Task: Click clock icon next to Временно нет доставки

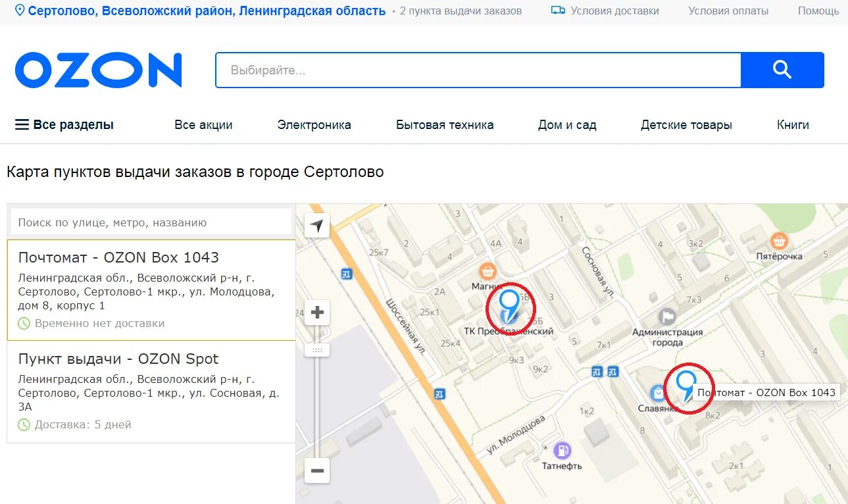Action: coord(24,323)
